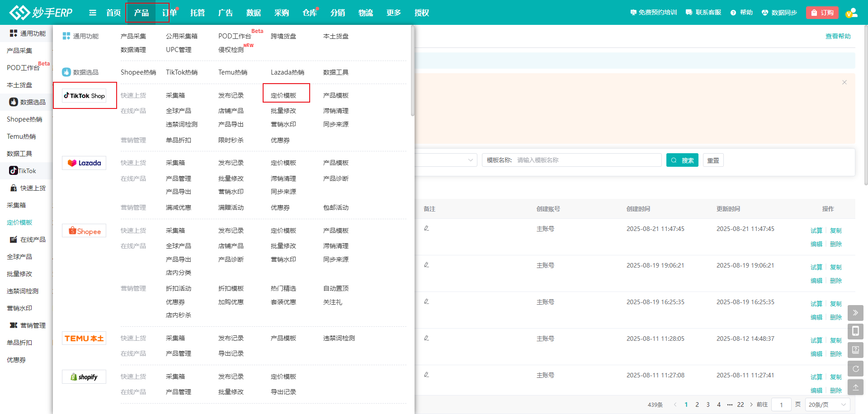
Task: Go to page 22 in pagination
Action: 741,405
